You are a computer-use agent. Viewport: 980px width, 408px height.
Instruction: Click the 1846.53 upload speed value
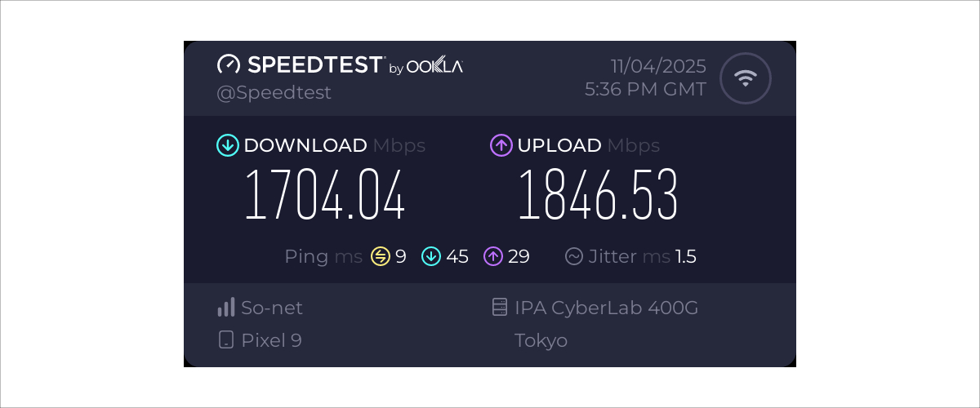tap(598, 196)
